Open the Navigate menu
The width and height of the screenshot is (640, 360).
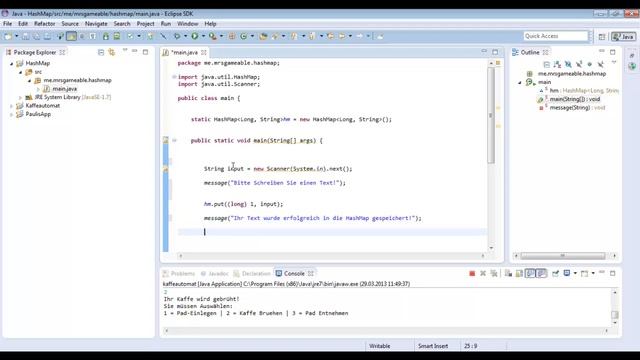coord(96,24)
